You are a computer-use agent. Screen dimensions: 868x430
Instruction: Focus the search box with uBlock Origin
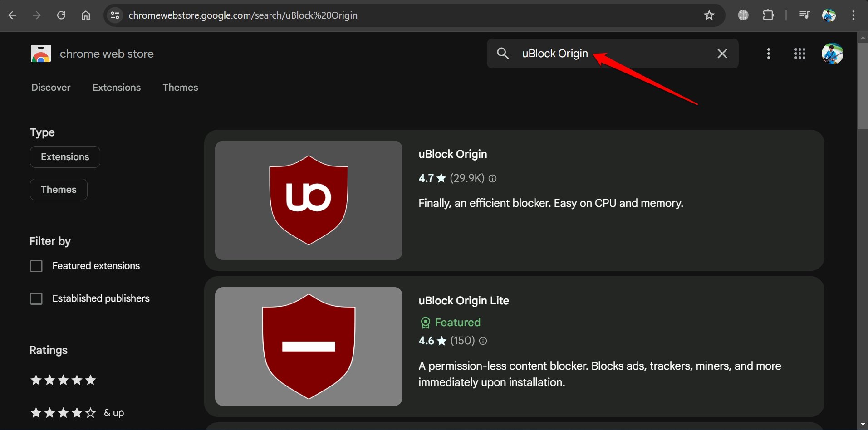point(613,54)
